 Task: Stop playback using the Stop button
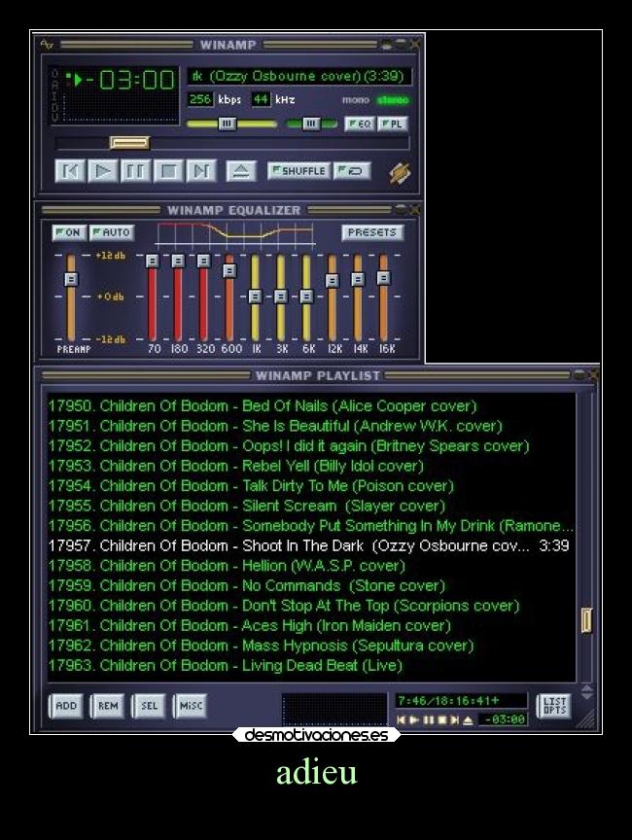point(168,172)
